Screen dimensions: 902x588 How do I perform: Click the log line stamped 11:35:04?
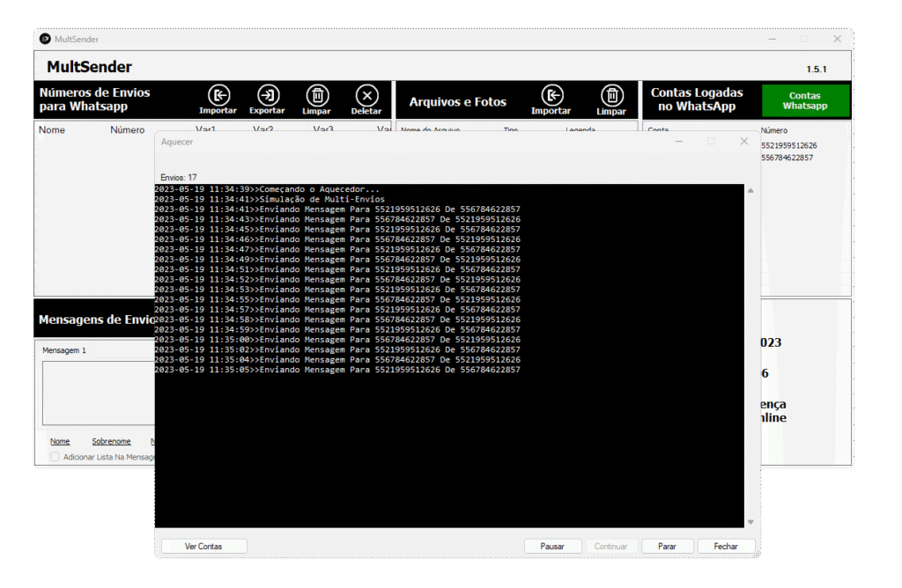[337, 360]
